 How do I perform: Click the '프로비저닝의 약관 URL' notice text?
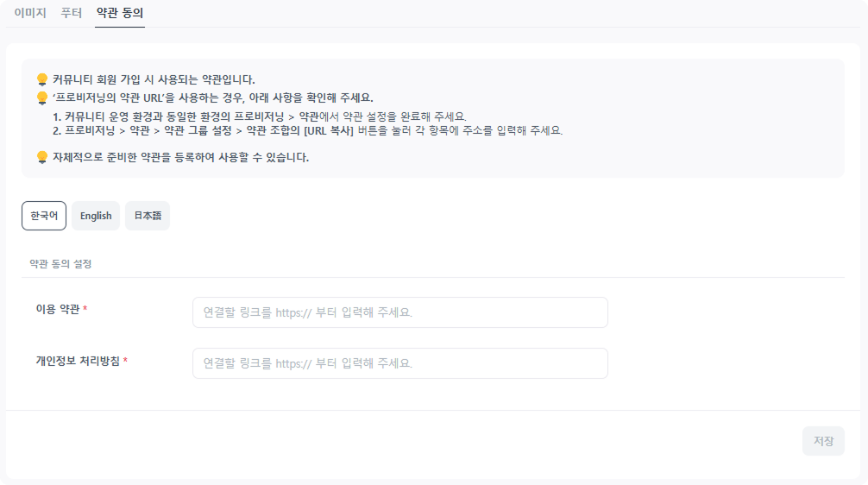212,98
